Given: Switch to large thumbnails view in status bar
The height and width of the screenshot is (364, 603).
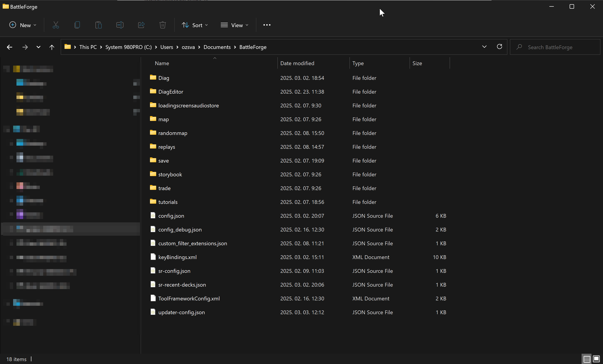Looking at the screenshot, I should coord(596,359).
